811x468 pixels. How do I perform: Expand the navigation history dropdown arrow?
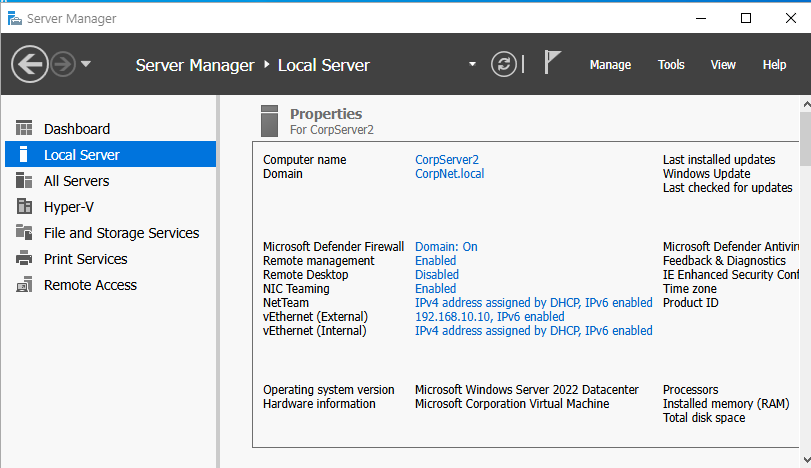tap(86, 65)
